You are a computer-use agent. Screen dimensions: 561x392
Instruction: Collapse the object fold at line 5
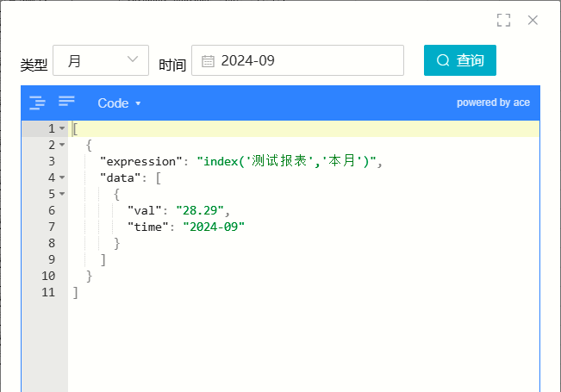coord(62,194)
